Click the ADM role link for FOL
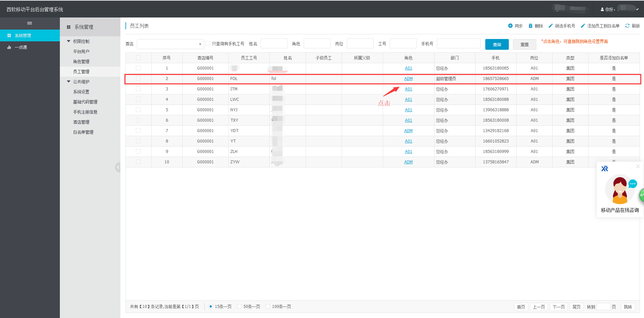 pos(408,79)
